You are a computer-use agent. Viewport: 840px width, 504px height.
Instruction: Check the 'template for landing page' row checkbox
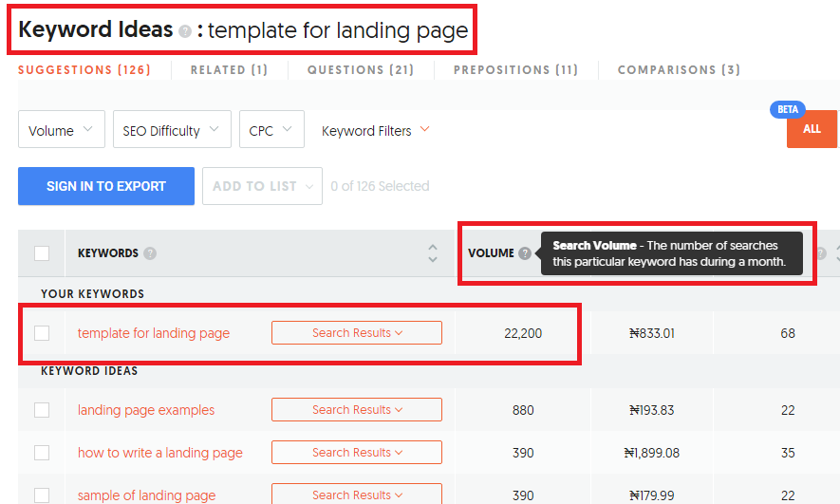(x=42, y=333)
